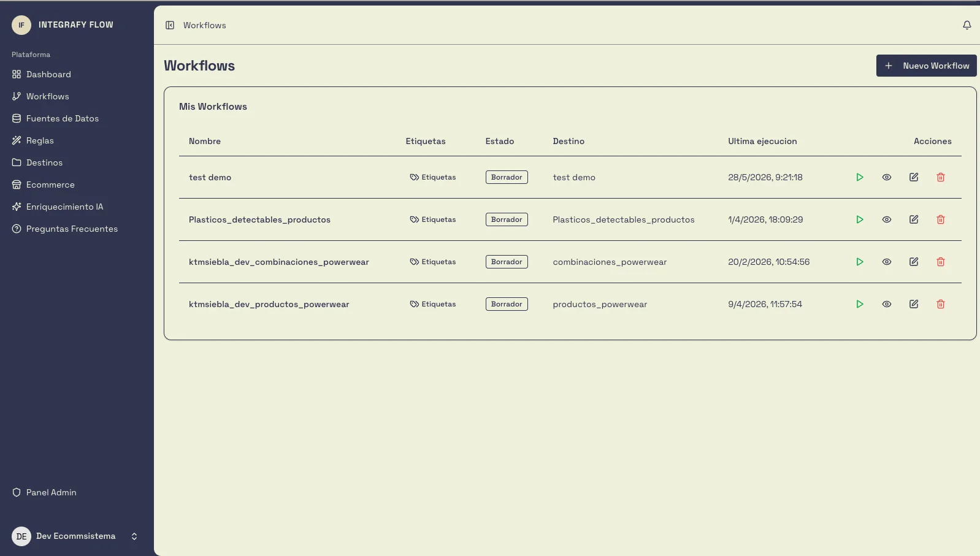Screen dimensions: 980x556
Task: Select the ktmsiebla_dev_productos_powerwear workflow name
Action: pyautogui.click(x=269, y=304)
